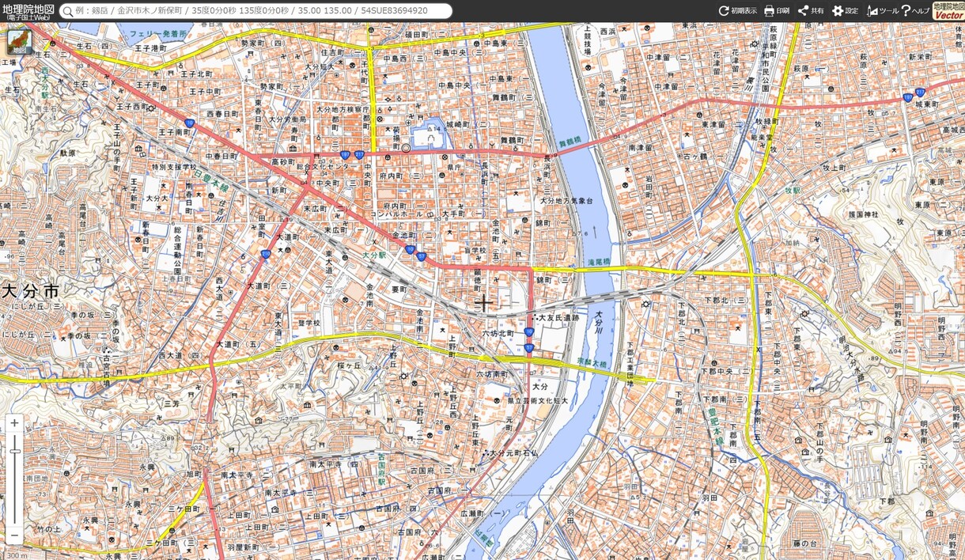Switch to 地理院地図 Vector
The width and height of the screenshot is (965, 560).
948,10
